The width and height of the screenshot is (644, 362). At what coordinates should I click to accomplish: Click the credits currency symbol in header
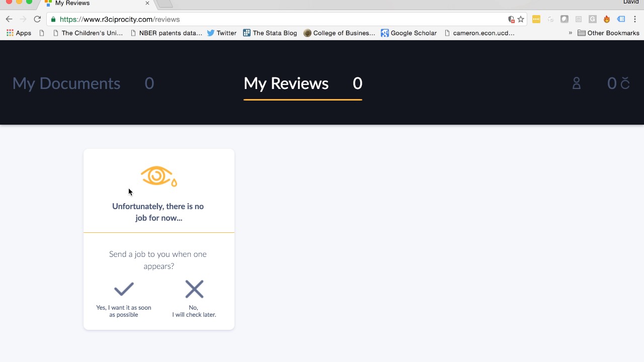pyautogui.click(x=625, y=83)
